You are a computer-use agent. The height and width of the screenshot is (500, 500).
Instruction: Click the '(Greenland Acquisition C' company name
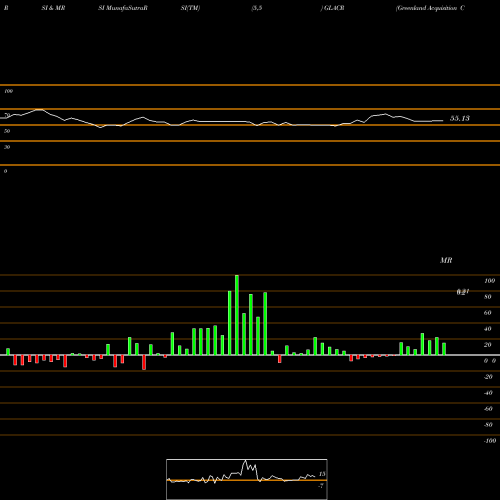[x=430, y=8]
